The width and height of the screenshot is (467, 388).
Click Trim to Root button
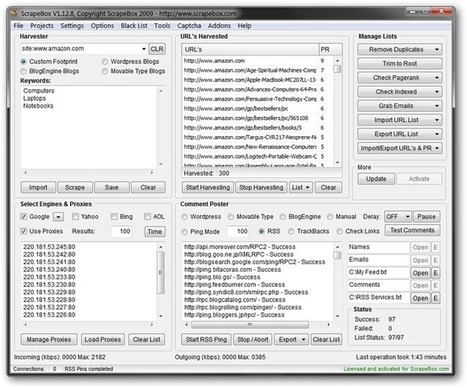400,64
